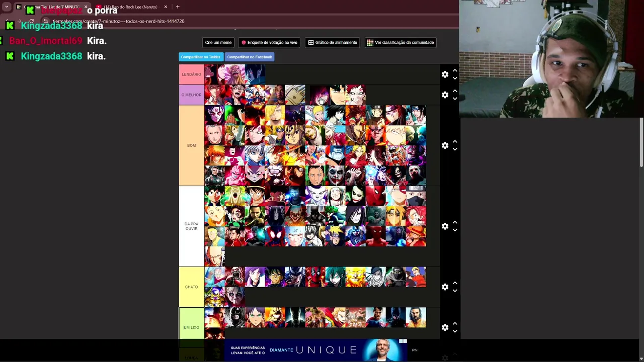This screenshot has width=644, height=362.
Task: Open a new browser tab
Action: pos(178,7)
